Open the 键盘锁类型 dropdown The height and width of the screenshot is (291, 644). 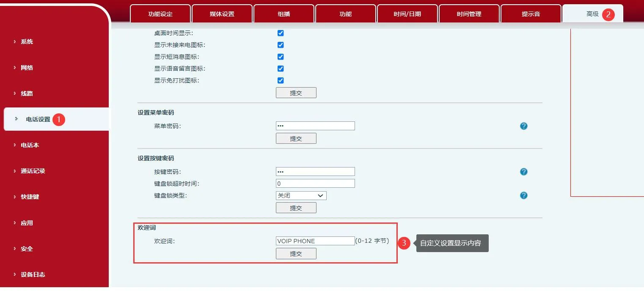[301, 195]
